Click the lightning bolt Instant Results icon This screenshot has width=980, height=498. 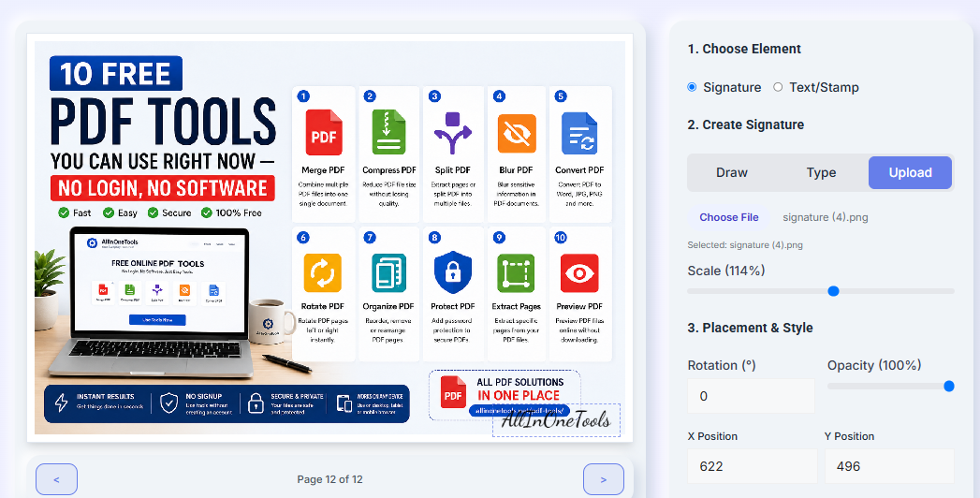coord(61,403)
